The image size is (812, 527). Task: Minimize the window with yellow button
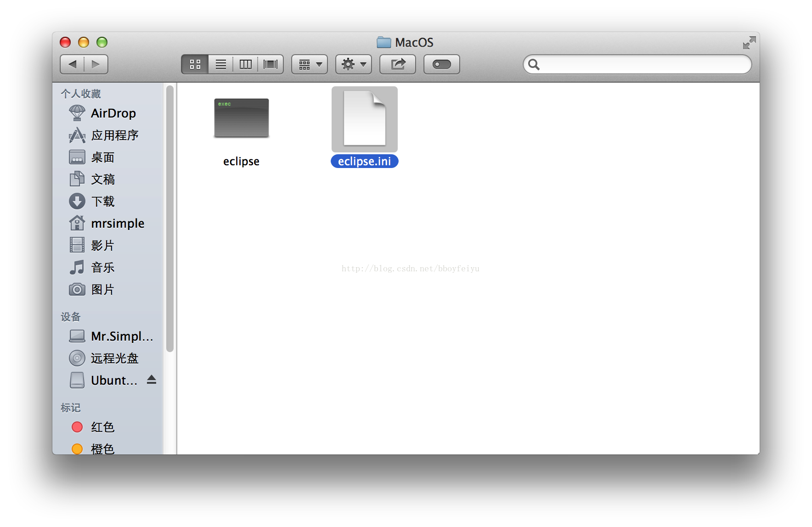pos(84,42)
